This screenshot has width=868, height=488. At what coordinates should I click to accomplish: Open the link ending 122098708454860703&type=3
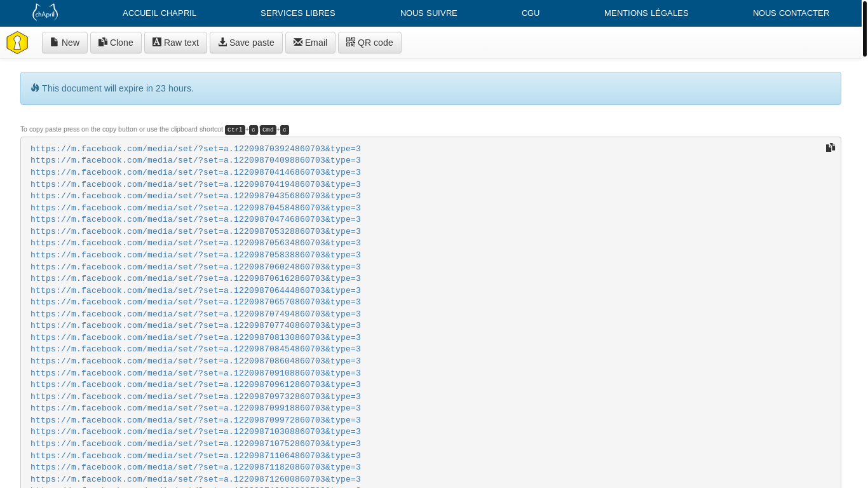click(196, 349)
